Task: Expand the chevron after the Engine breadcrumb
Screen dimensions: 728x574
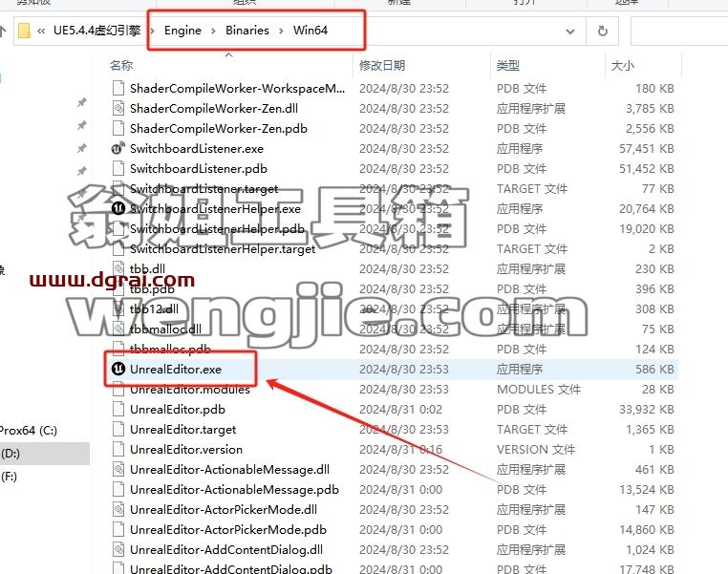Action: pos(213,31)
